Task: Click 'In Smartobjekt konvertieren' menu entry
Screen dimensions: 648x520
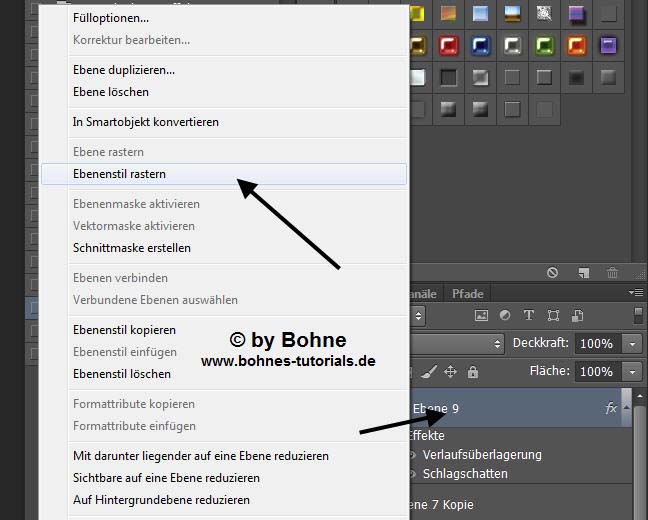Action: click(x=146, y=122)
